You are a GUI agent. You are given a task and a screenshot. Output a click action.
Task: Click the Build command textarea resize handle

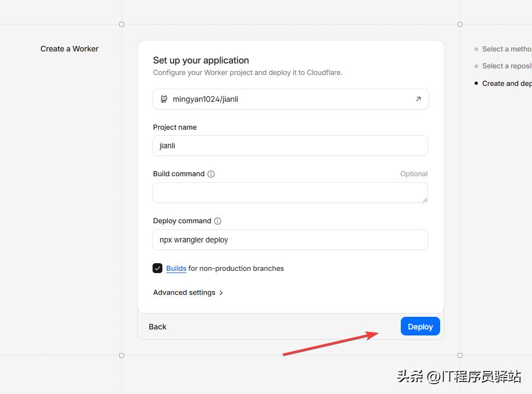[424, 200]
